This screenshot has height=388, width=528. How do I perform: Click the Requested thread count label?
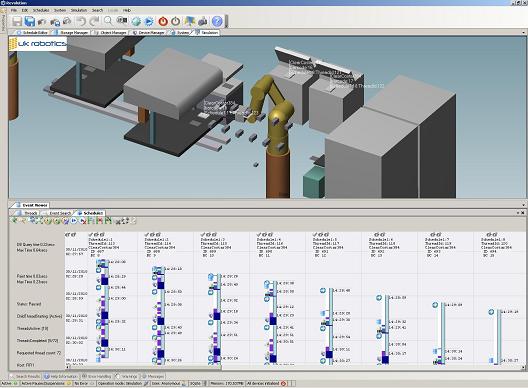point(39,353)
